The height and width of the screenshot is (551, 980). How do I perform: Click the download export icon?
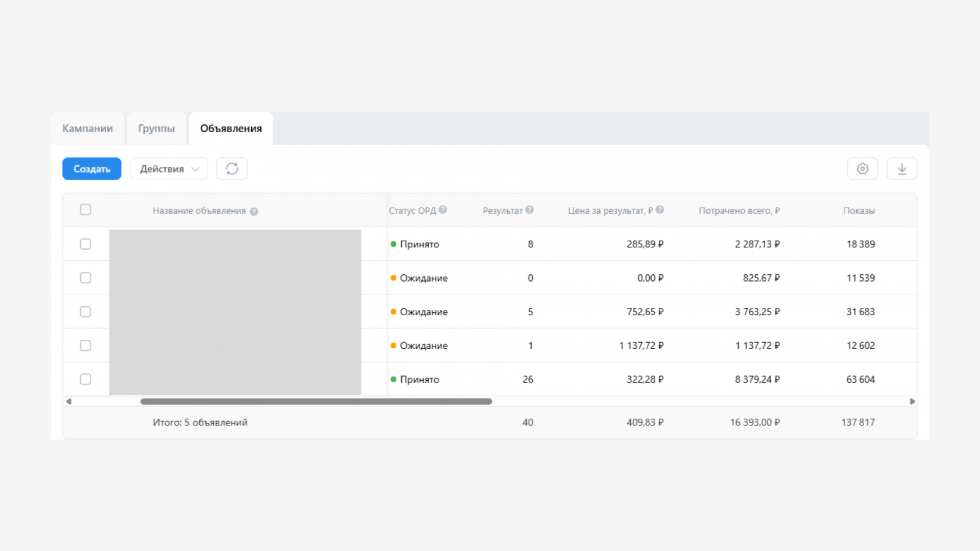pyautogui.click(x=902, y=169)
